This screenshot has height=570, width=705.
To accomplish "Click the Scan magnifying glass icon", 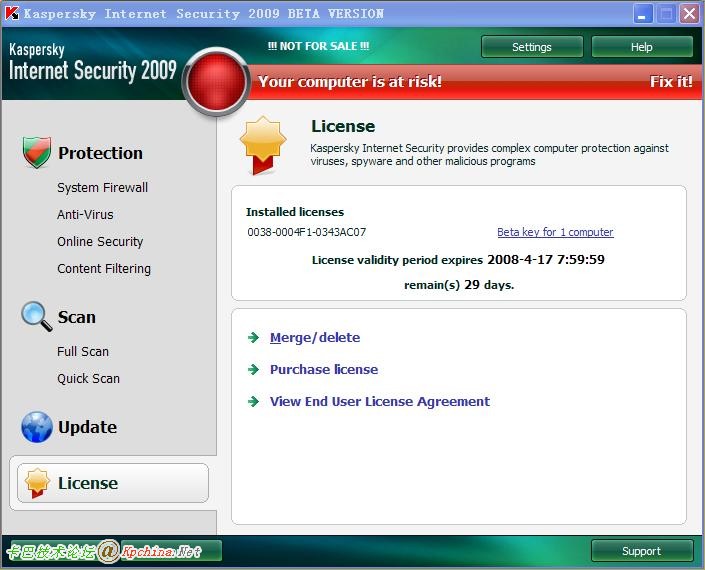I will [36, 316].
